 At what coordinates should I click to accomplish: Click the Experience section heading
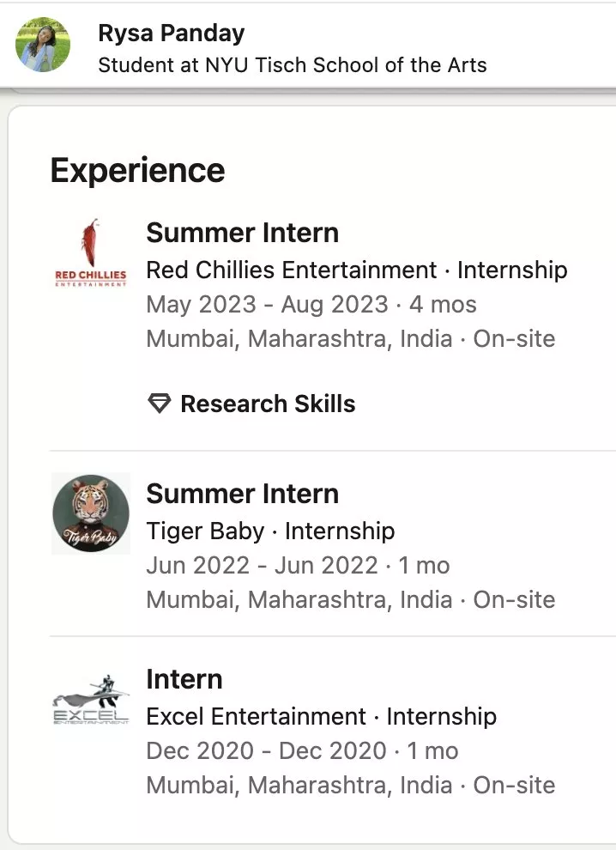tap(137, 170)
